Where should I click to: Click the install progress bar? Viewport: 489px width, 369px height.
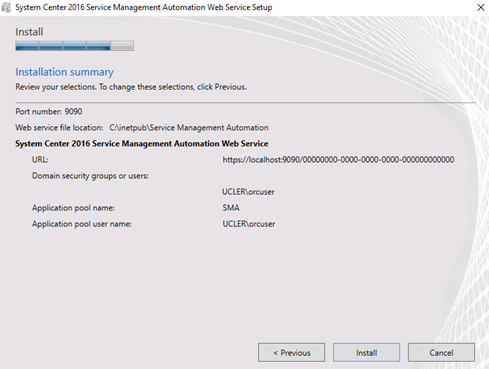coord(74,46)
